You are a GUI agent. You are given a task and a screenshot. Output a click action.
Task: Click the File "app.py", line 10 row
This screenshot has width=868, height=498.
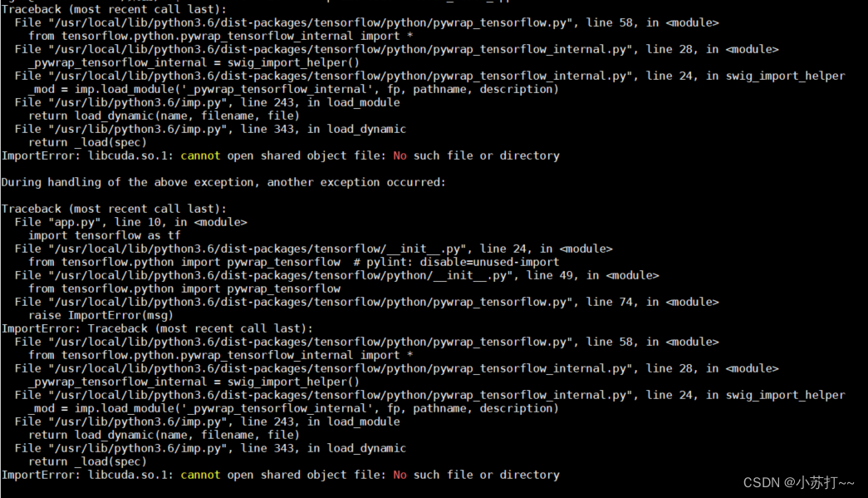pos(130,222)
